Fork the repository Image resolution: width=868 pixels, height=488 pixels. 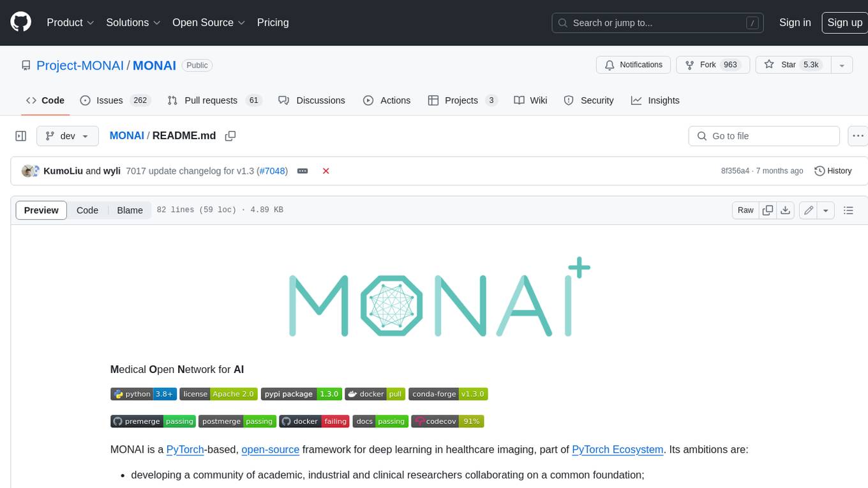(x=712, y=65)
